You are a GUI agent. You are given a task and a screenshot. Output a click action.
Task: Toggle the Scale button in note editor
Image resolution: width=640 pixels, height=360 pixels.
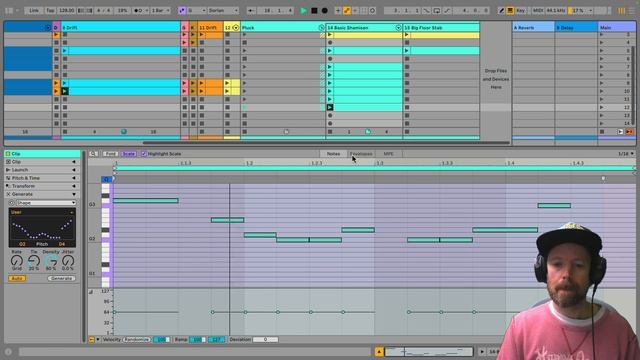pos(129,154)
